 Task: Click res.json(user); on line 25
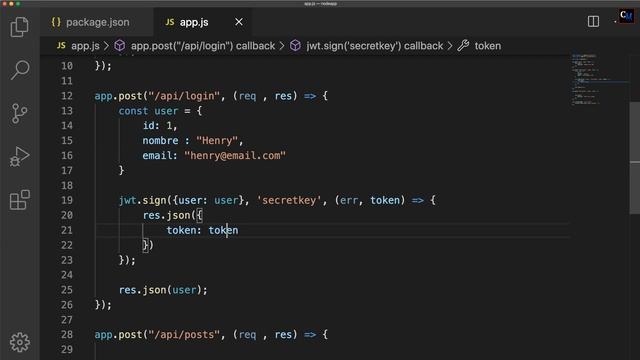[x=163, y=290]
